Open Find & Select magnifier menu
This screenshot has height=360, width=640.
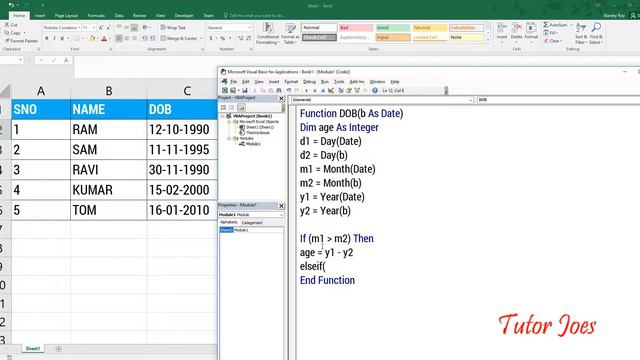tap(596, 33)
